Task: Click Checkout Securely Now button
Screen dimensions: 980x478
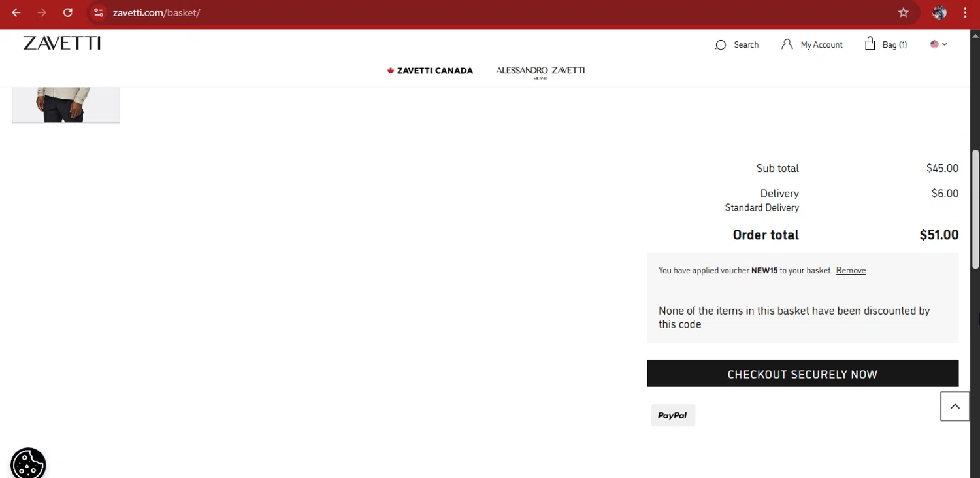Action: [802, 373]
